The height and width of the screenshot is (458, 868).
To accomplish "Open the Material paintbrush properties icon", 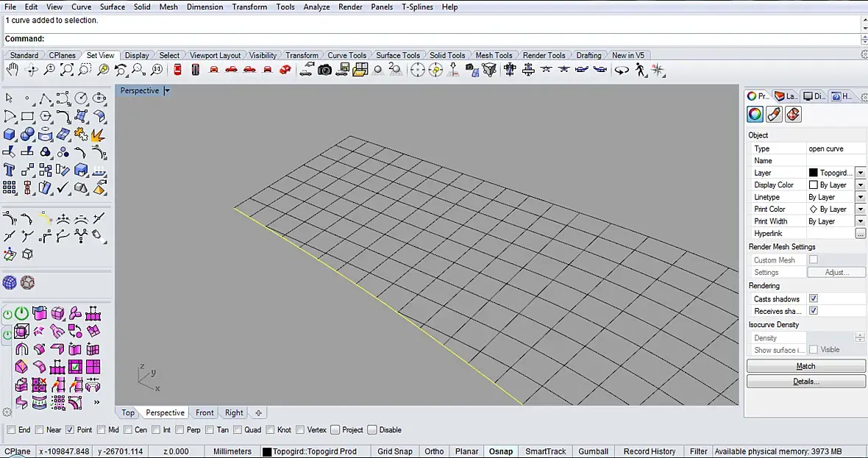I will 774,115.
